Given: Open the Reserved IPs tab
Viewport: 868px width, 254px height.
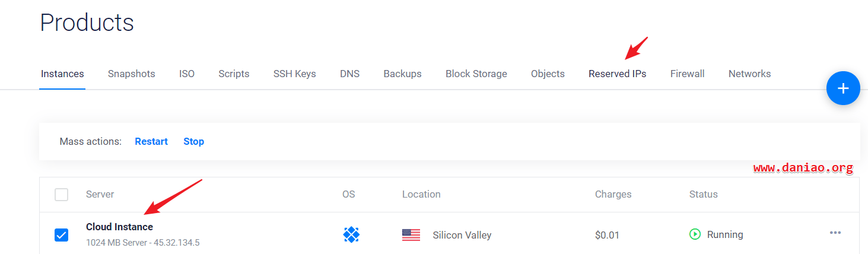Looking at the screenshot, I should pyautogui.click(x=617, y=74).
